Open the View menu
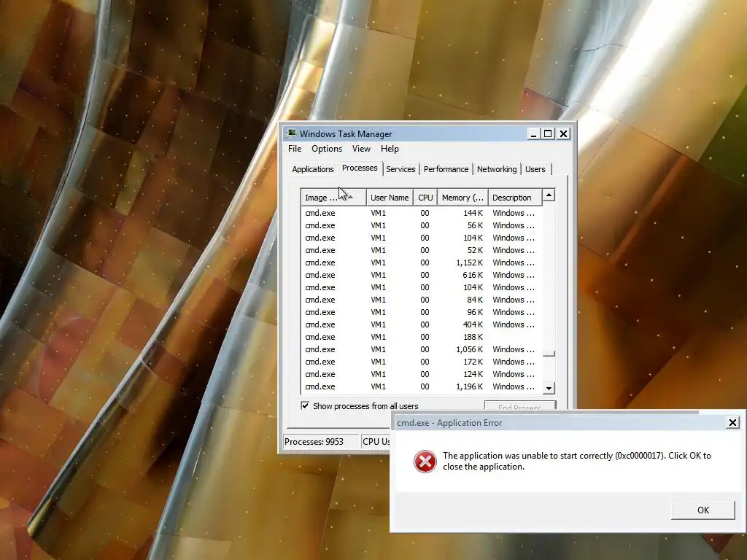The width and height of the screenshot is (747, 560). click(361, 149)
